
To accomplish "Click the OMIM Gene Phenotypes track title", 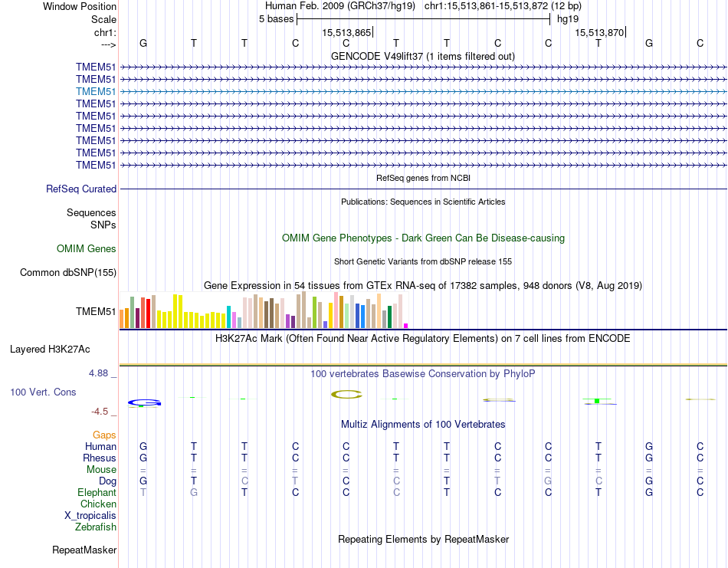I will click(423, 238).
